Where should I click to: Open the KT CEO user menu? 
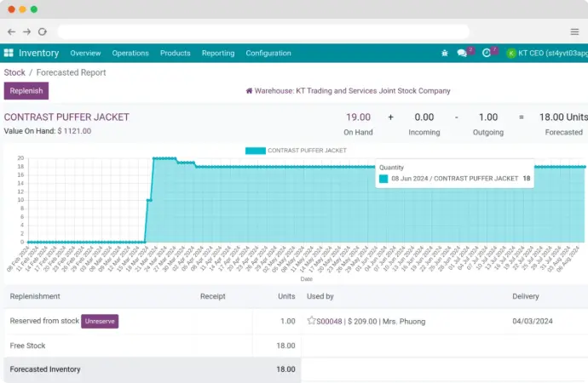(544, 53)
